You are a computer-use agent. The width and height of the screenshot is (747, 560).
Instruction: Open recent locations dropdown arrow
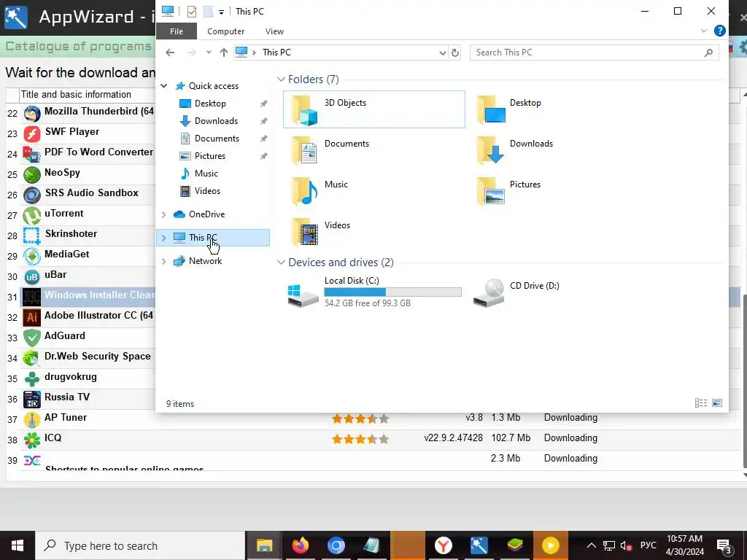pos(209,52)
